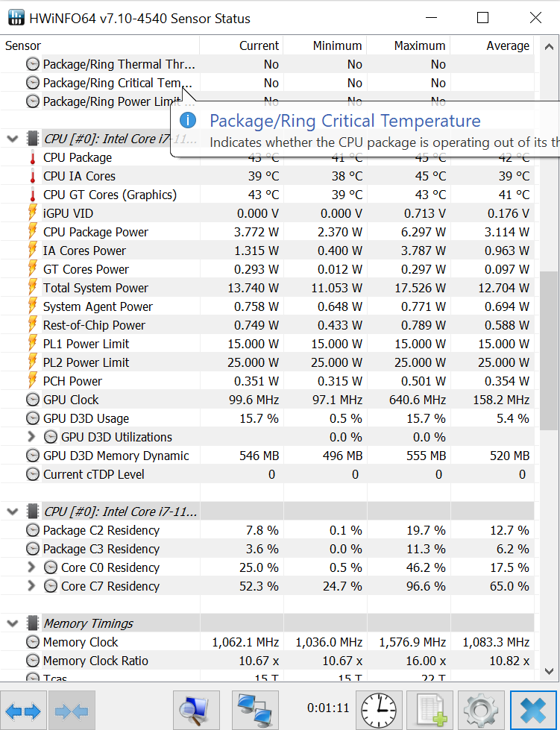
Task: Expand the Core C7 Residency row
Action: tap(31, 586)
